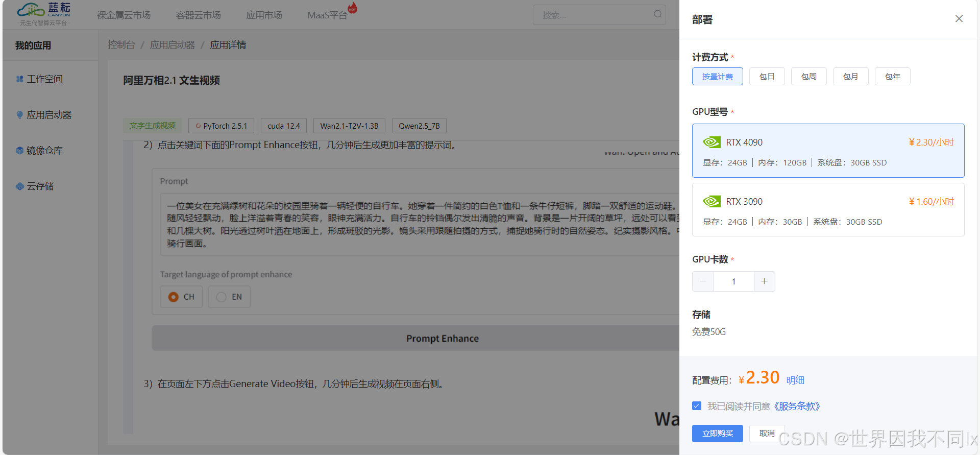The width and height of the screenshot is (980, 455).
Task: Click the NVIDIA icon on RTX 3090 card
Action: click(712, 201)
